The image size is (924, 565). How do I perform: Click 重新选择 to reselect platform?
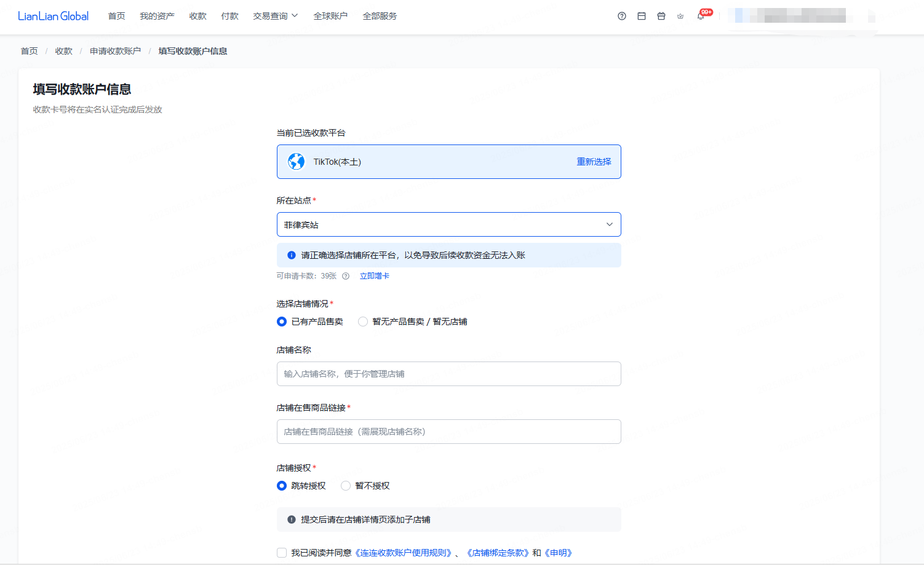coord(594,162)
